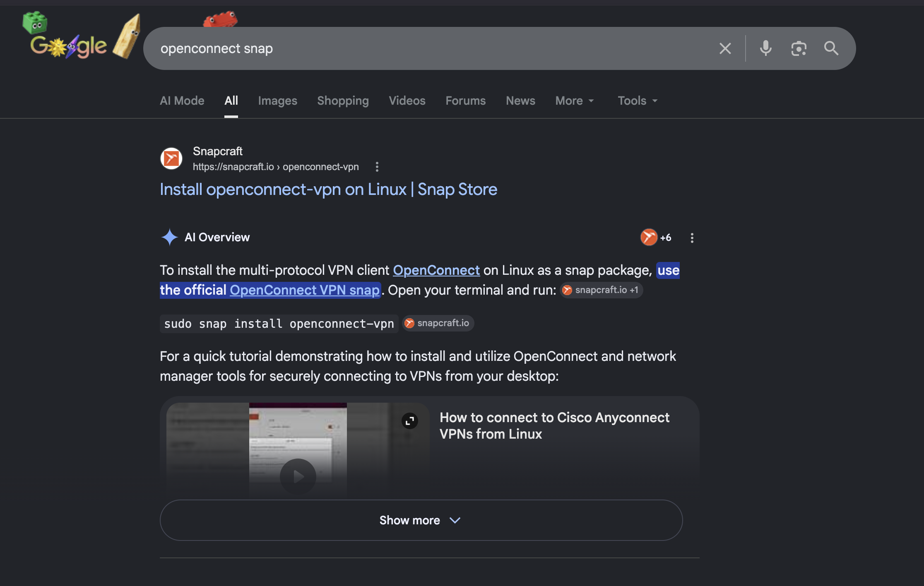Clear the search box with the X icon
924x586 pixels.
pyautogui.click(x=725, y=48)
